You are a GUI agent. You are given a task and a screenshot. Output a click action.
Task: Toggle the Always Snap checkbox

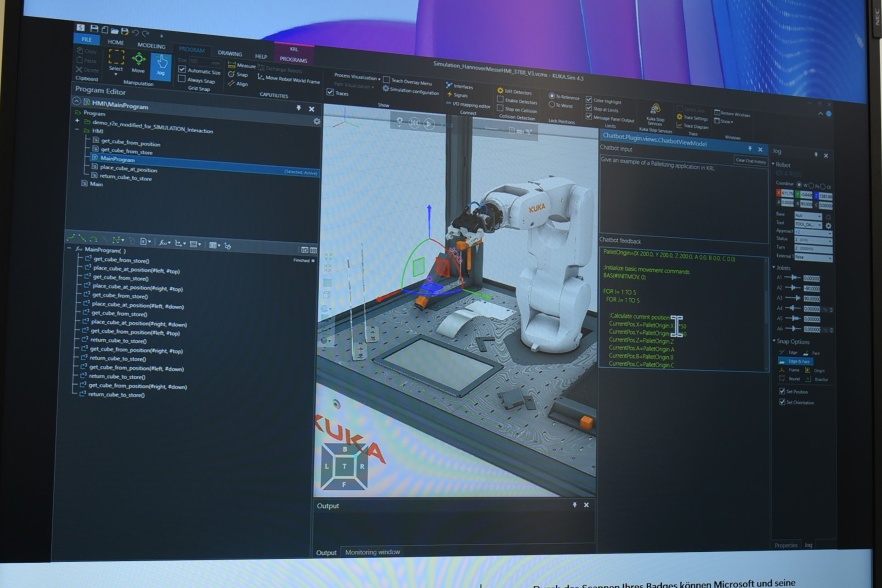(x=182, y=78)
